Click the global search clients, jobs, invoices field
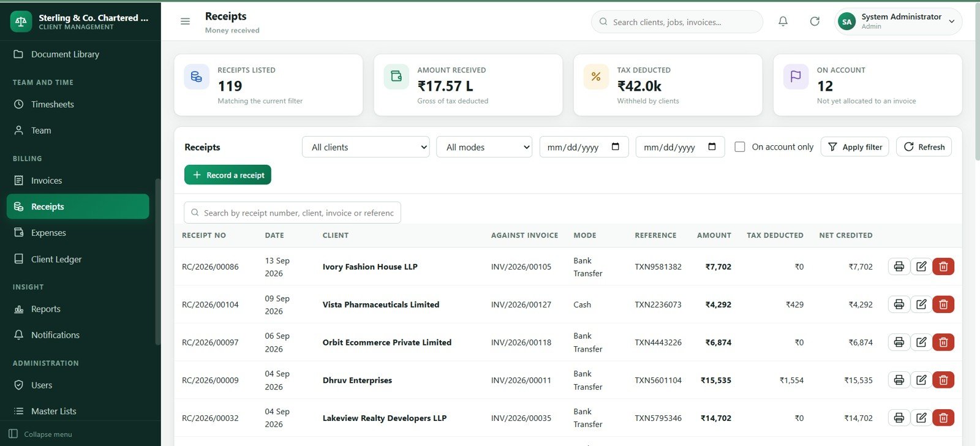980x446 pixels. coord(677,21)
